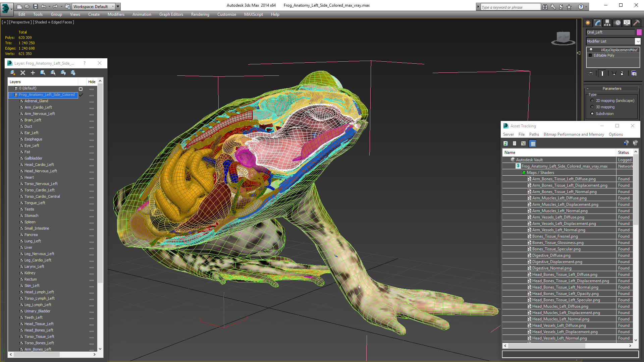
Task: Open the Graph Editors menu
Action: click(171, 14)
